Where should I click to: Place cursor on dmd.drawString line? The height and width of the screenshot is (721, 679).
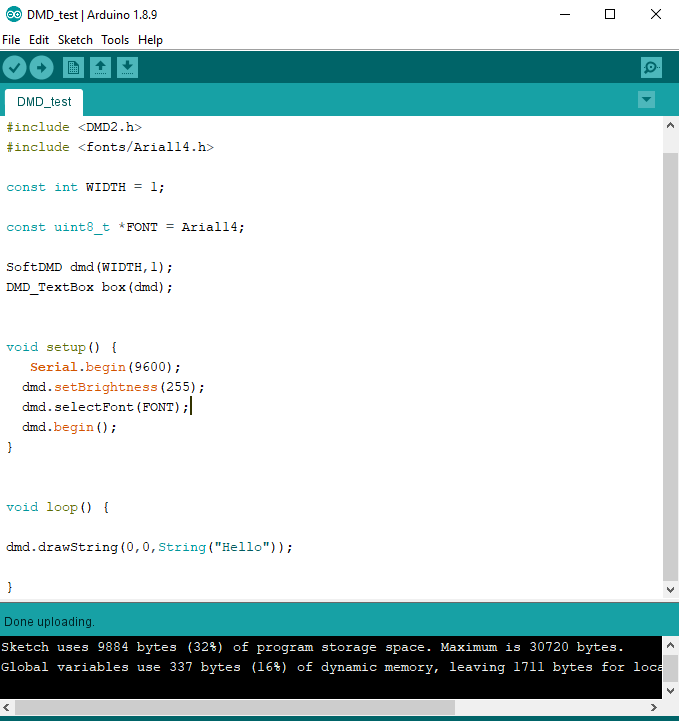[x=150, y=547]
